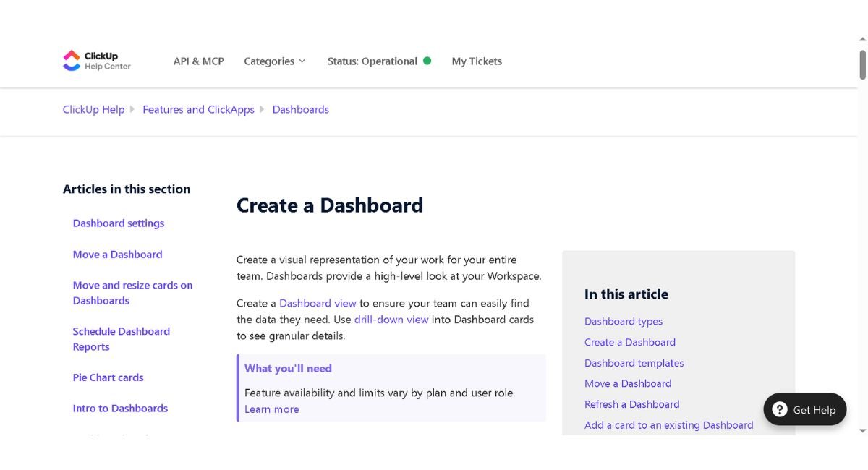Viewport: 868px width, 470px height.
Task: Click the In this article heading
Action: [x=626, y=294]
